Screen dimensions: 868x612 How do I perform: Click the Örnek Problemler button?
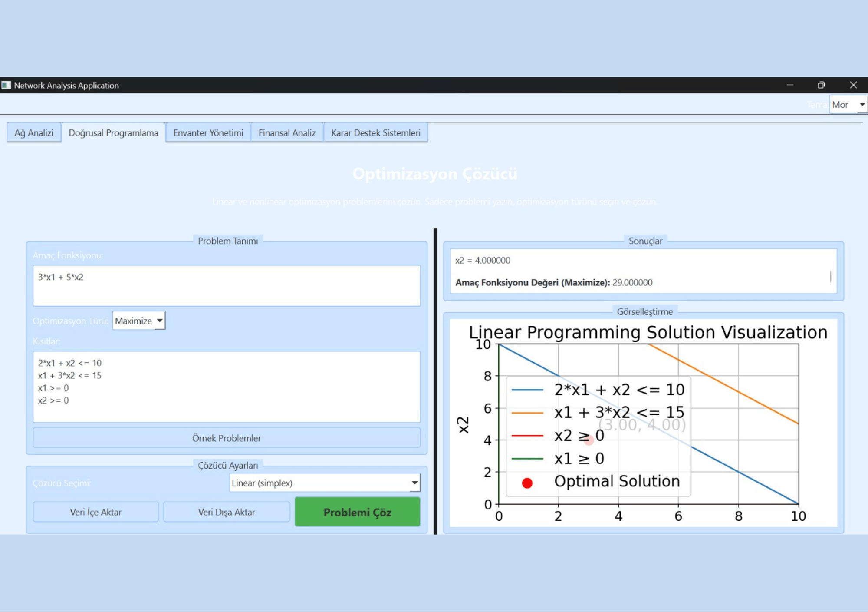click(x=227, y=438)
